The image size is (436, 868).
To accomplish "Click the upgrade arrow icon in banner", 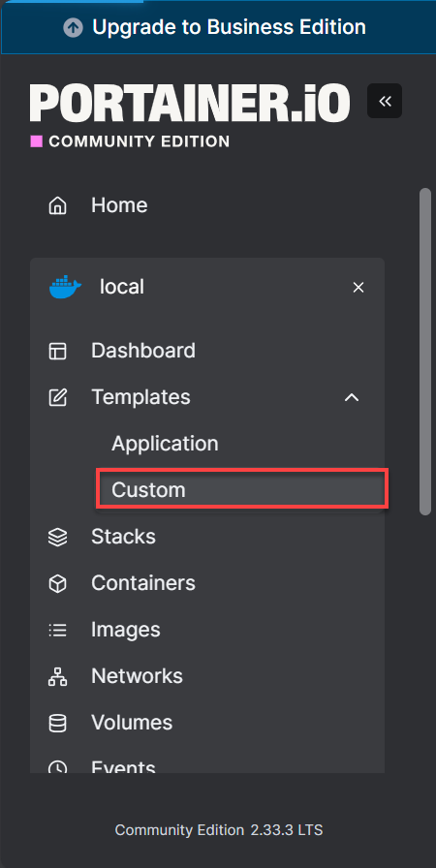I will (x=73, y=27).
